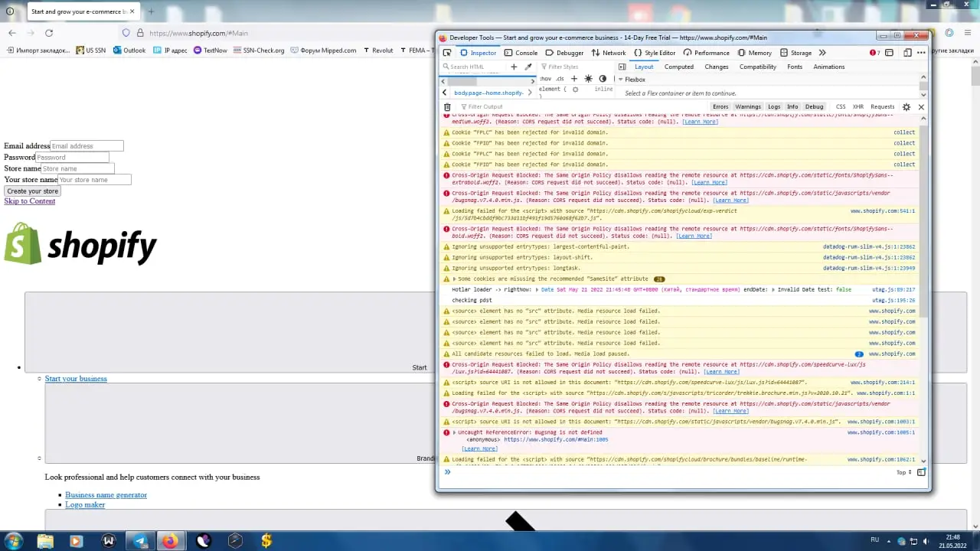980x551 pixels.
Task: Switch to the Console panel
Action: [521, 53]
